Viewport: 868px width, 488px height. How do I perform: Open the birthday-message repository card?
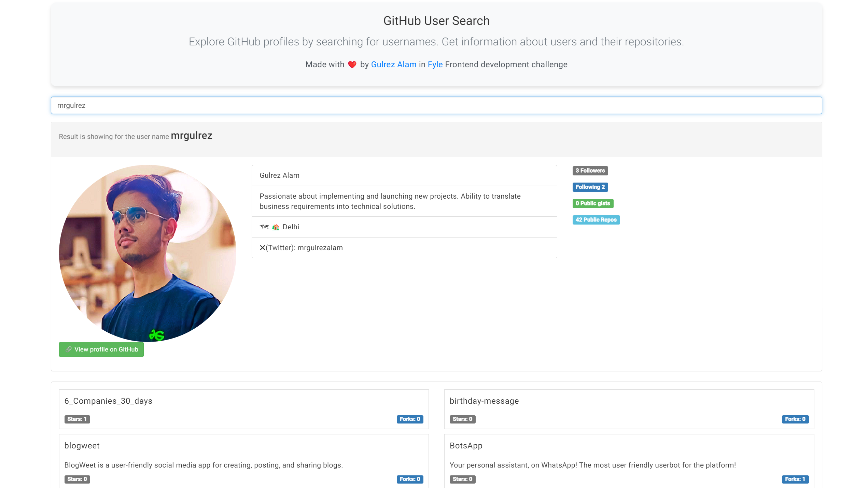tap(629, 409)
